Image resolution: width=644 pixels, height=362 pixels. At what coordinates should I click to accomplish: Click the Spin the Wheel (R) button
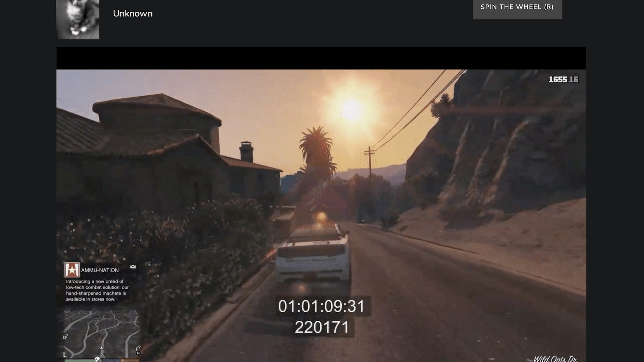coord(517,9)
